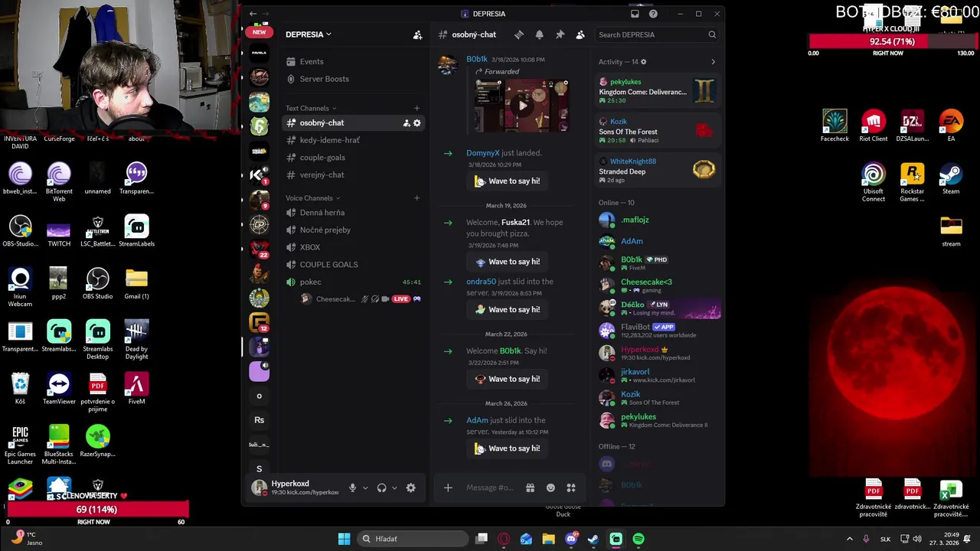
Task: Open FiveM desktop shortcut
Action: [136, 389]
